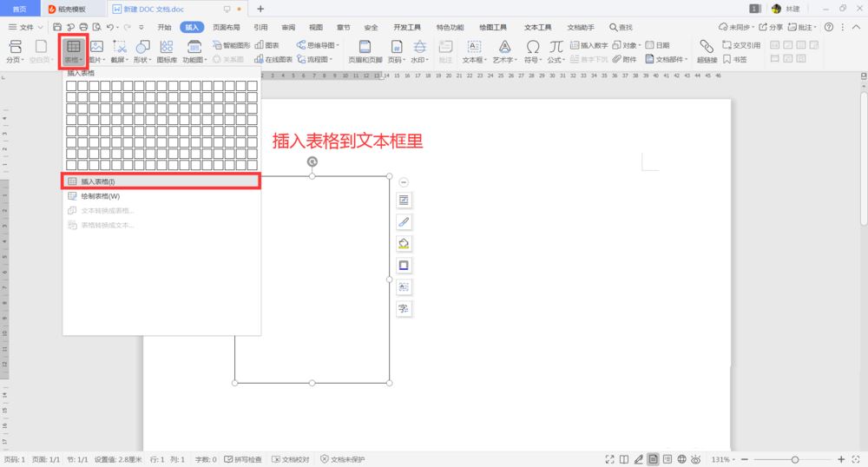Click the 在线图表 (Online chart) button

273,59
